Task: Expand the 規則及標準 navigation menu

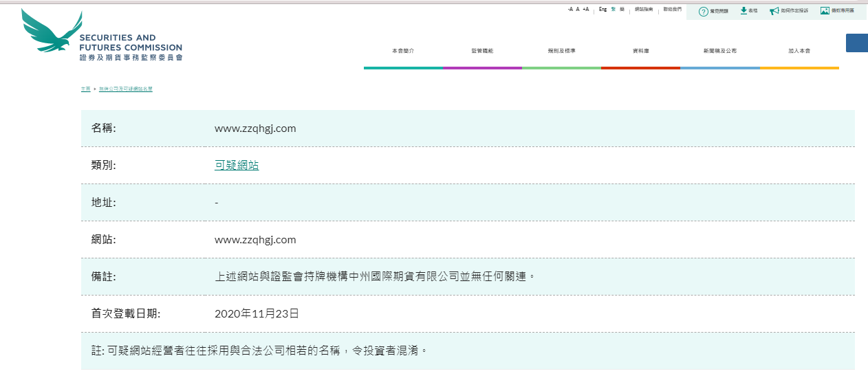Action: click(x=561, y=52)
